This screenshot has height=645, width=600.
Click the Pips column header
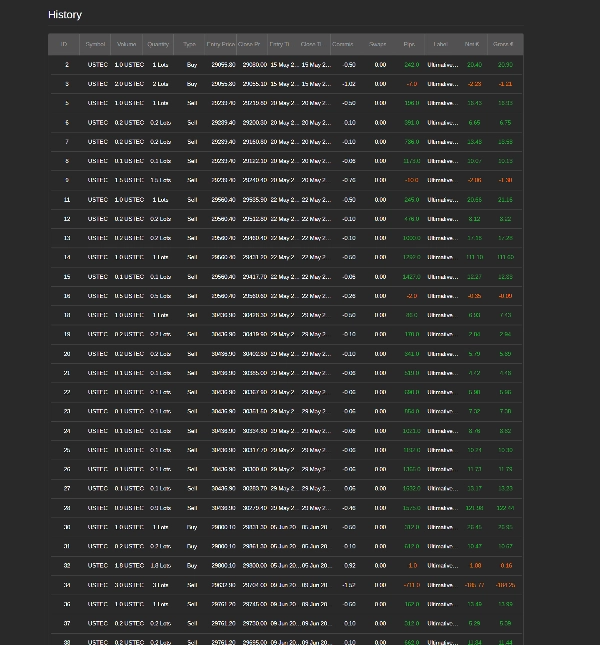click(x=409, y=44)
